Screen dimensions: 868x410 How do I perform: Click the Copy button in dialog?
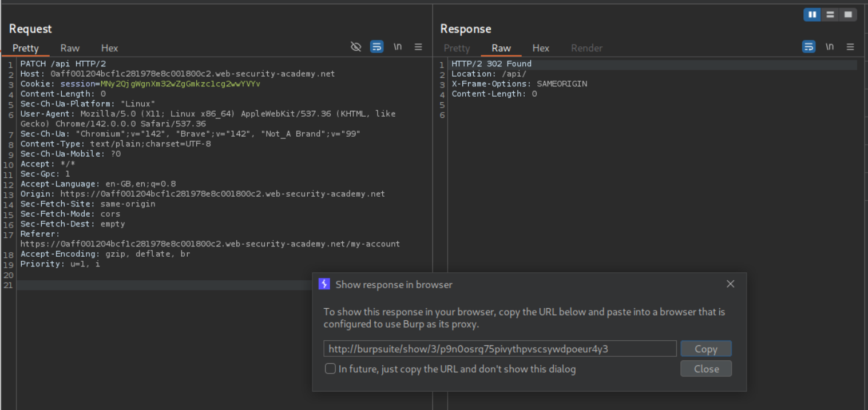706,349
